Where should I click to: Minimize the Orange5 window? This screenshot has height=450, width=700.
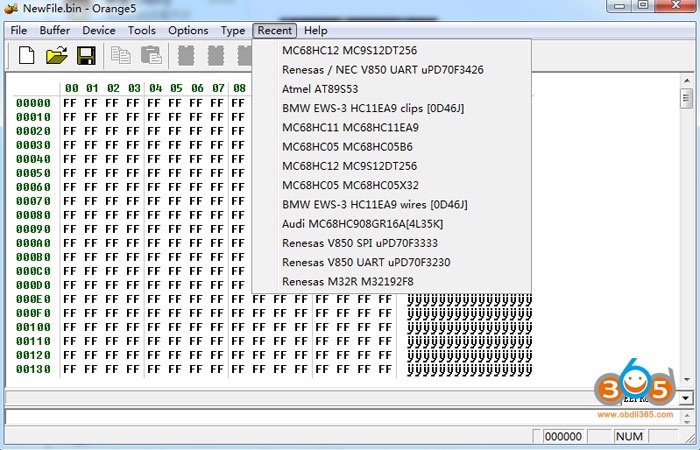click(x=619, y=6)
